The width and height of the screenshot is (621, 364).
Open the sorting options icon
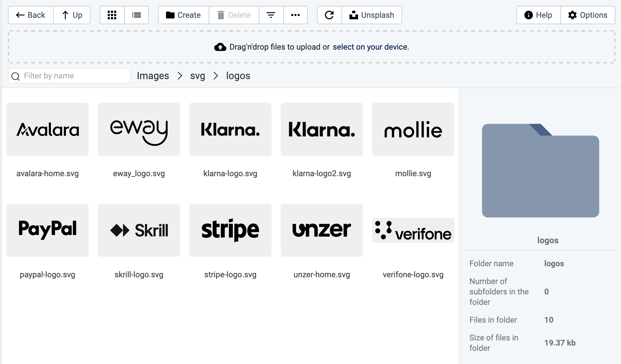pos(271,15)
